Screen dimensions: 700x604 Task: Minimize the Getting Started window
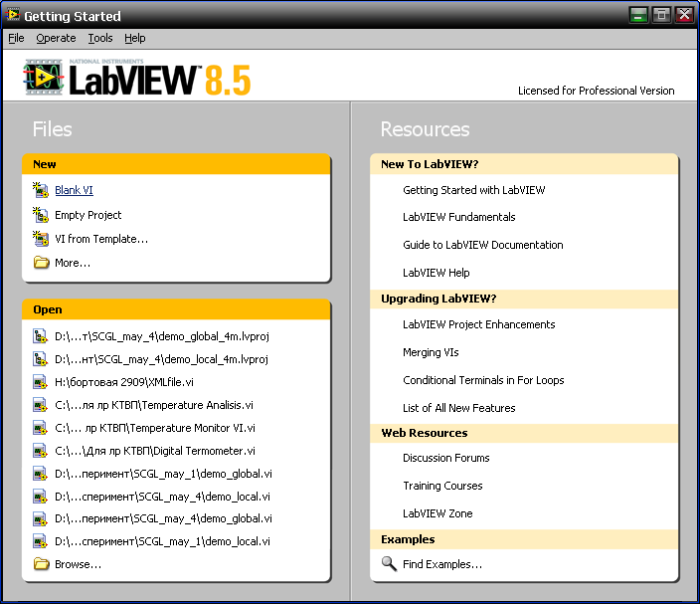pyautogui.click(x=638, y=15)
